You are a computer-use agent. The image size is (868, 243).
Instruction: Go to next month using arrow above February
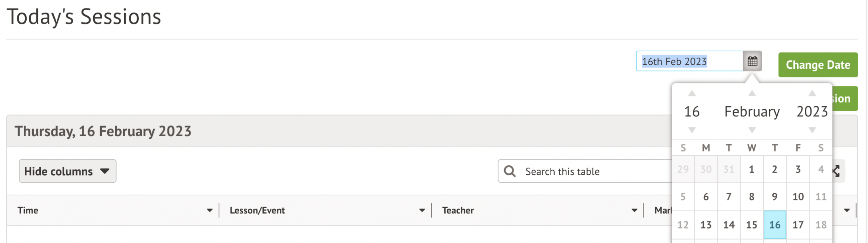click(752, 93)
